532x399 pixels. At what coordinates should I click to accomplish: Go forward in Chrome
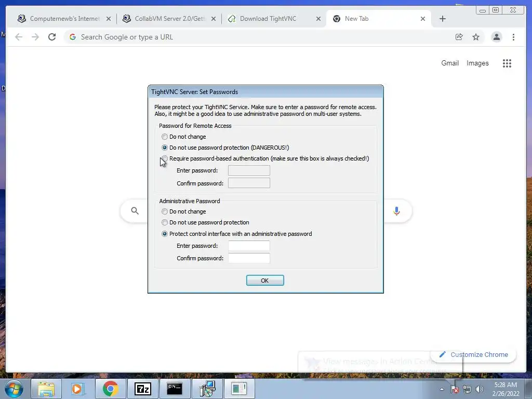coord(35,37)
